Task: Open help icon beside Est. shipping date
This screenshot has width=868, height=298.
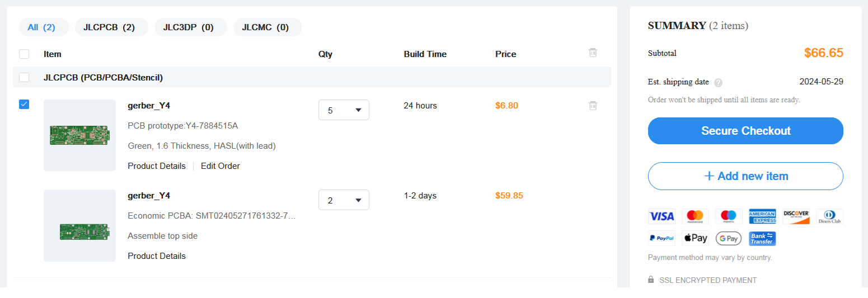Action: 718,83
